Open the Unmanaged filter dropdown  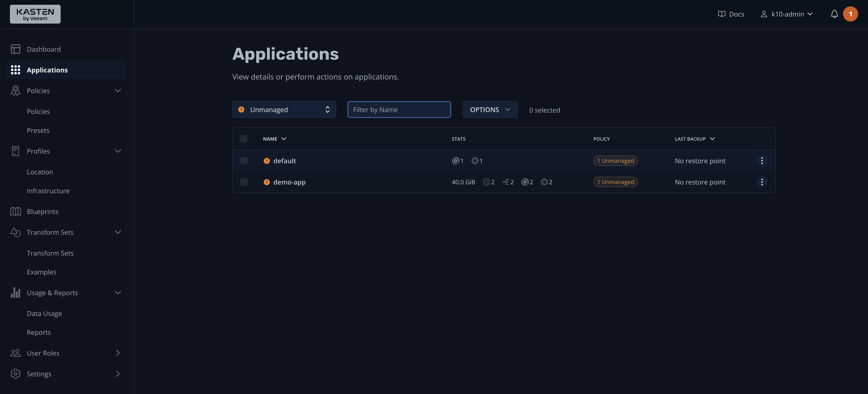point(284,109)
